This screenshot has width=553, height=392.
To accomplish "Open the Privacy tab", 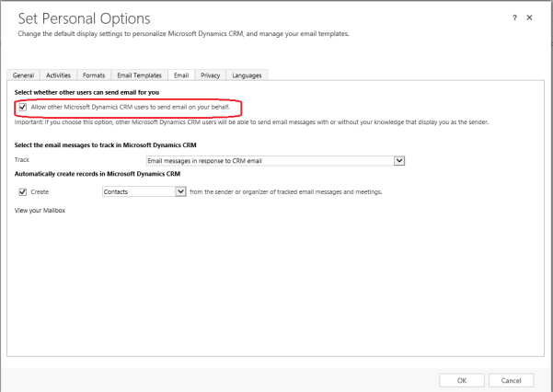I will point(210,75).
